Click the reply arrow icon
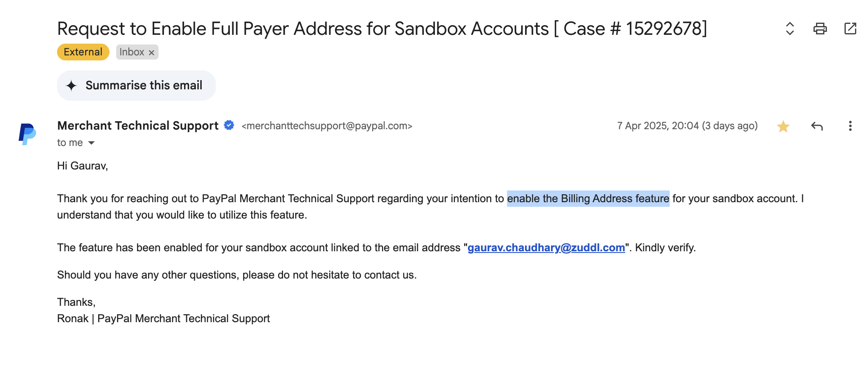 (x=817, y=126)
